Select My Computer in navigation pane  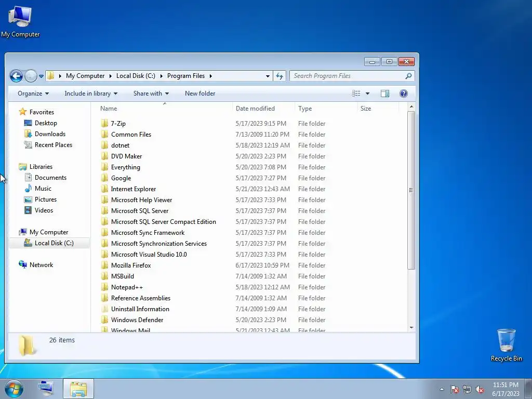pos(48,232)
